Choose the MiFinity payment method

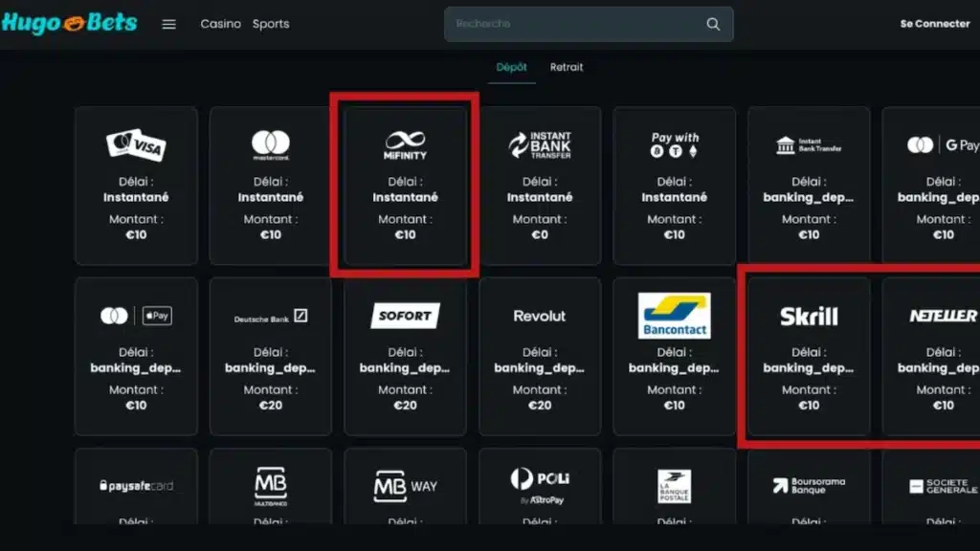pyautogui.click(x=405, y=185)
